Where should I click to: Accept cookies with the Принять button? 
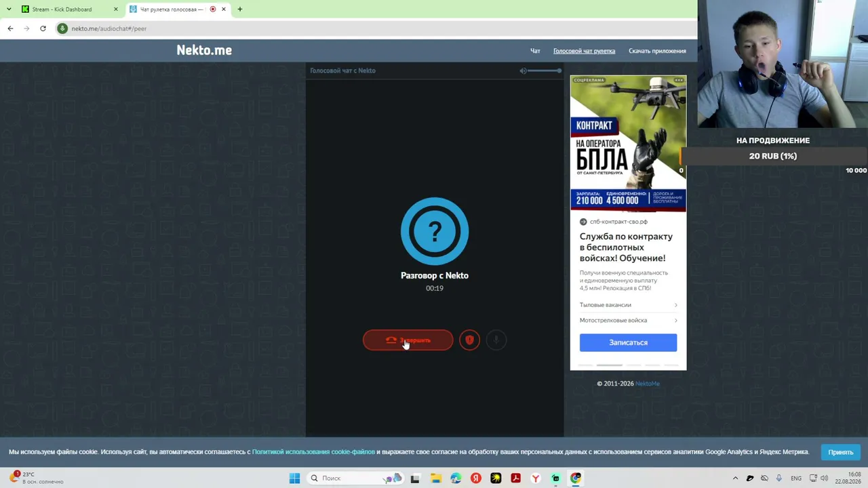[x=840, y=452]
